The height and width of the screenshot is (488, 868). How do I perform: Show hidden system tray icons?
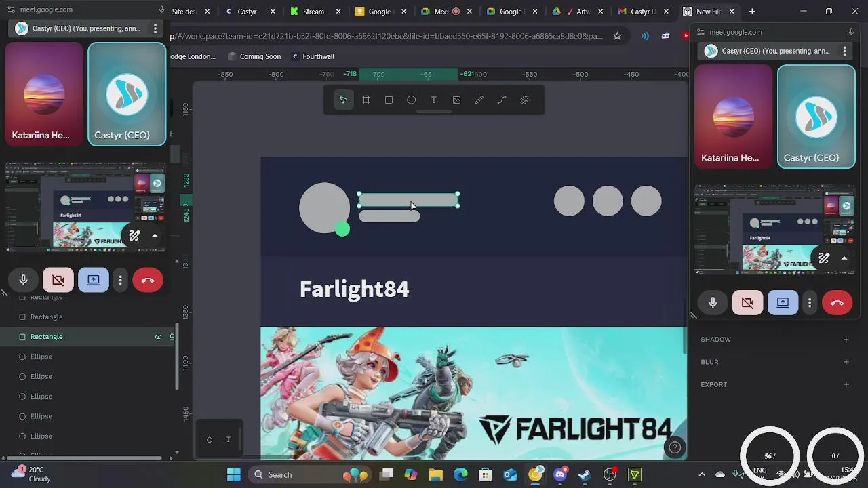click(702, 474)
